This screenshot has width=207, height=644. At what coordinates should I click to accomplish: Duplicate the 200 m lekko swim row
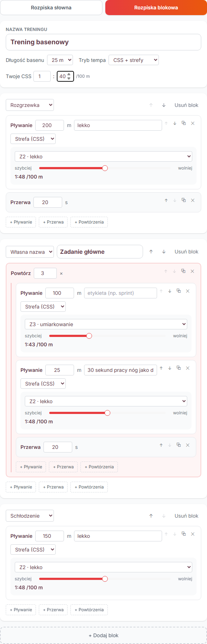point(184,123)
